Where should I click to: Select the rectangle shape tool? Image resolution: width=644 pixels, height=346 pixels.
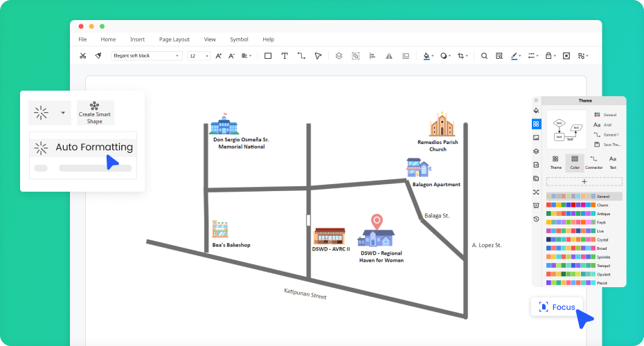click(x=268, y=56)
